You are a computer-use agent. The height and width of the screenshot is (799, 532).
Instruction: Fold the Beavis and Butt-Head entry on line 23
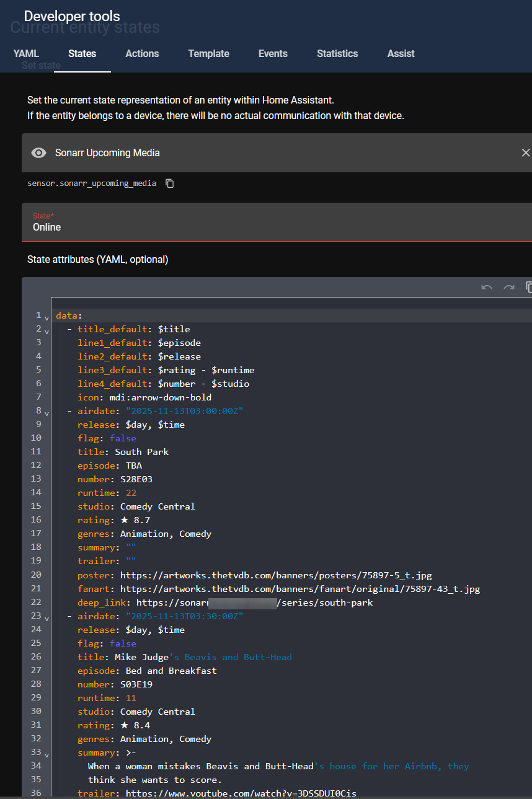[x=47, y=617]
